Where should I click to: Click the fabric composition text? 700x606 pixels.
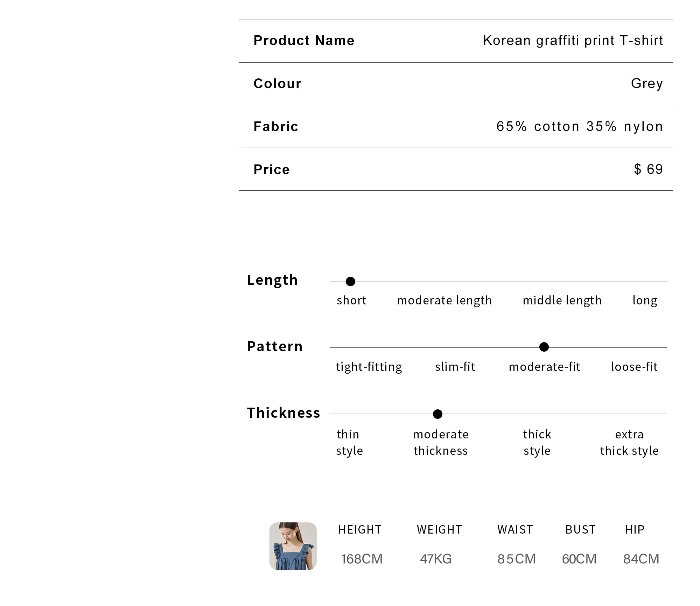pyautogui.click(x=580, y=126)
